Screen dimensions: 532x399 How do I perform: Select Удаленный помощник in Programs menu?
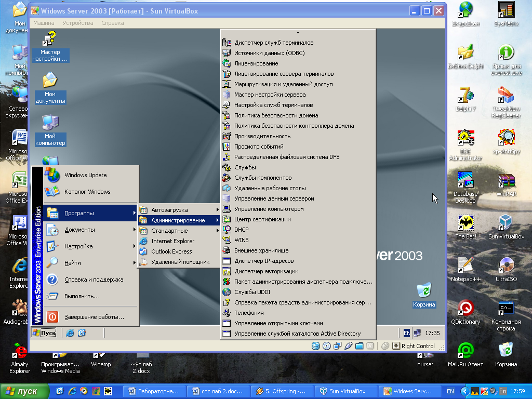click(x=179, y=262)
